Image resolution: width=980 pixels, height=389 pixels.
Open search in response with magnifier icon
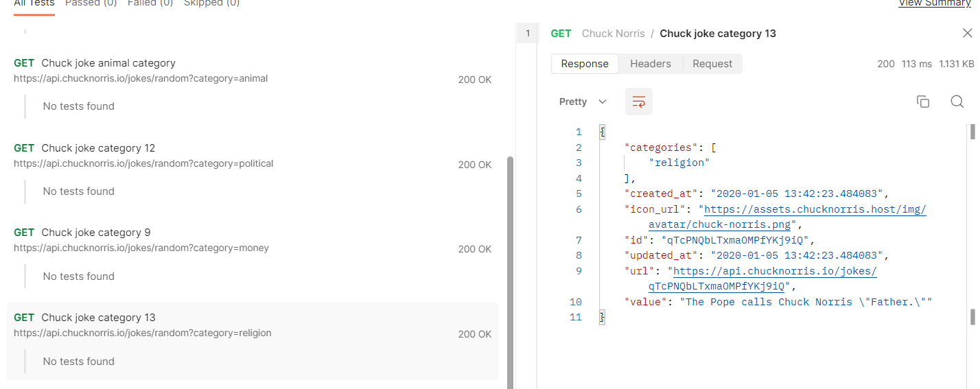[x=957, y=102]
